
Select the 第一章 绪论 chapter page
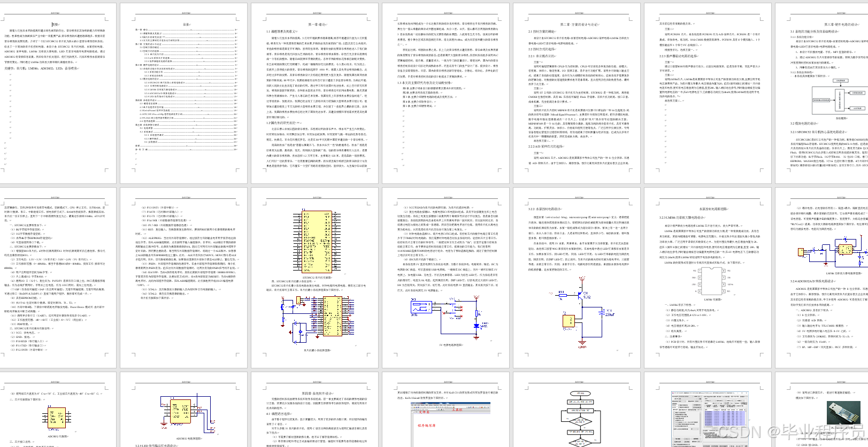coord(314,93)
